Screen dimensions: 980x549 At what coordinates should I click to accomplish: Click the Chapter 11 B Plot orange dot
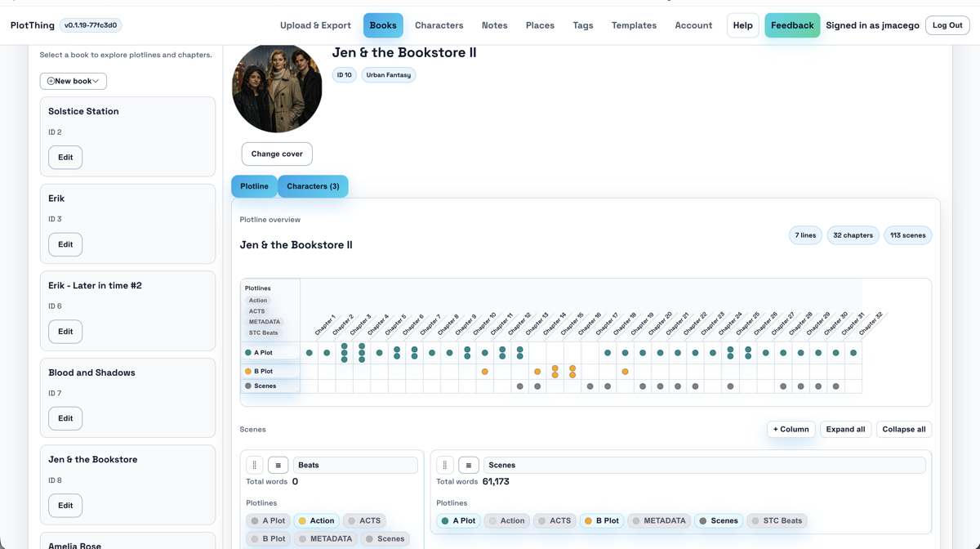(485, 372)
